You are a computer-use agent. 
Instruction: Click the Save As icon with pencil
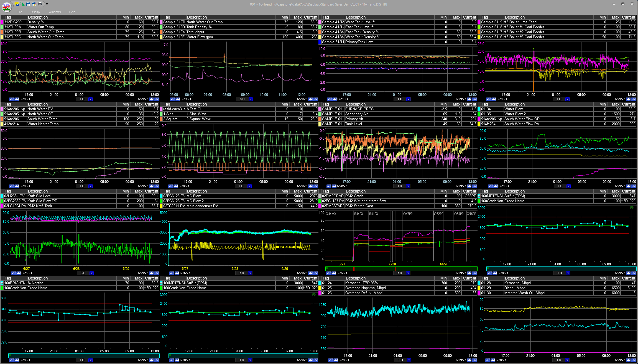point(34,4)
